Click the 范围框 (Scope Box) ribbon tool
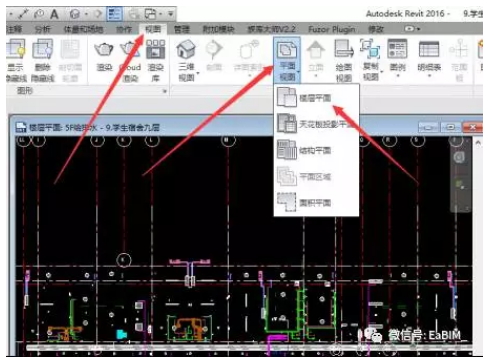This screenshot has height=361, width=494. click(x=459, y=60)
